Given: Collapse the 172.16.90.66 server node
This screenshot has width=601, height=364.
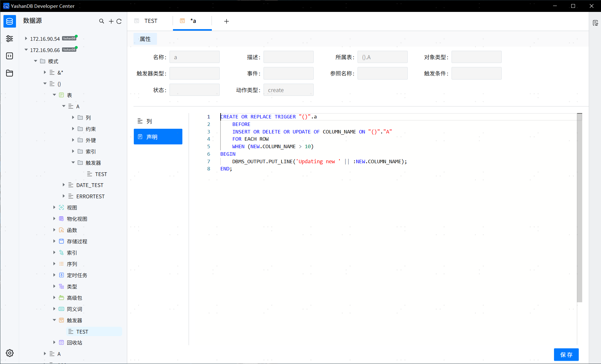Looking at the screenshot, I should [x=26, y=49].
